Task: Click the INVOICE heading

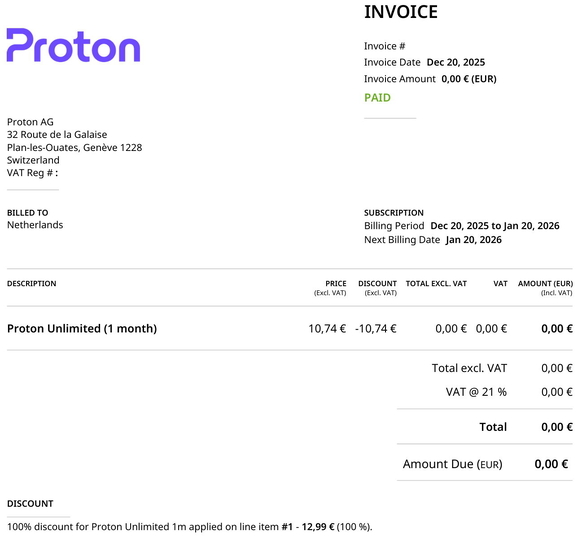Action: coord(401,12)
